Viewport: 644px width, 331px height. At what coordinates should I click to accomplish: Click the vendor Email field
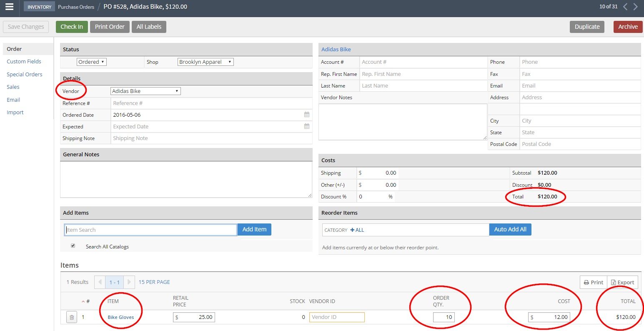point(580,85)
